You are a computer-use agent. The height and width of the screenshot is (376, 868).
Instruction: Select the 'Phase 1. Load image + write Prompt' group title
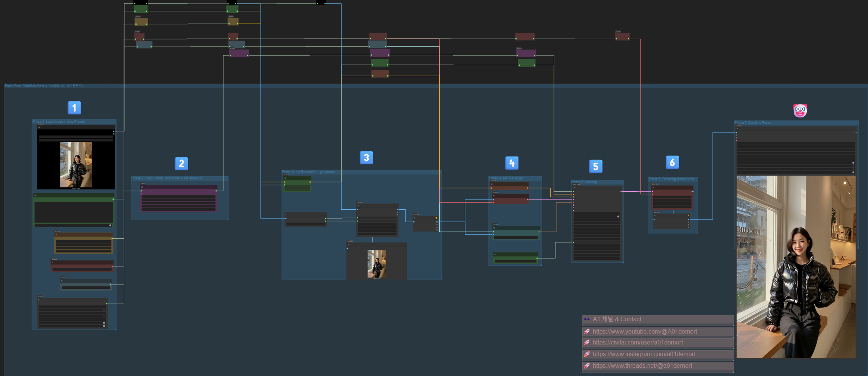click(59, 122)
